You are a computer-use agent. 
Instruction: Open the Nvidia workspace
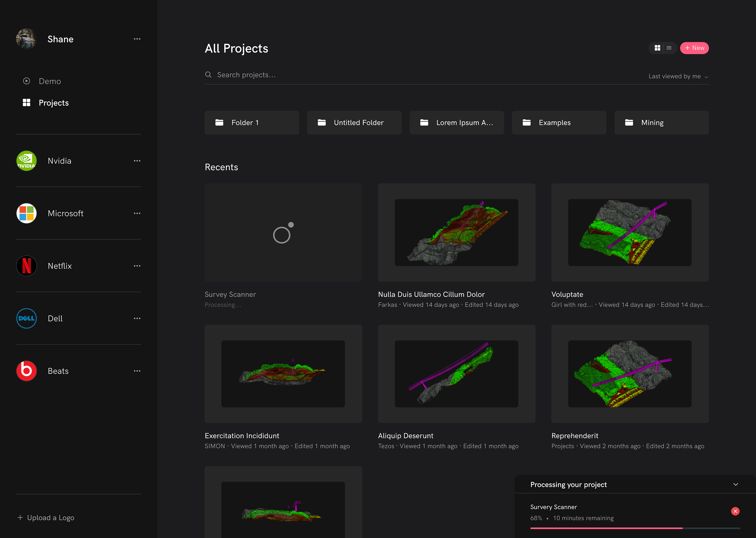tap(59, 161)
